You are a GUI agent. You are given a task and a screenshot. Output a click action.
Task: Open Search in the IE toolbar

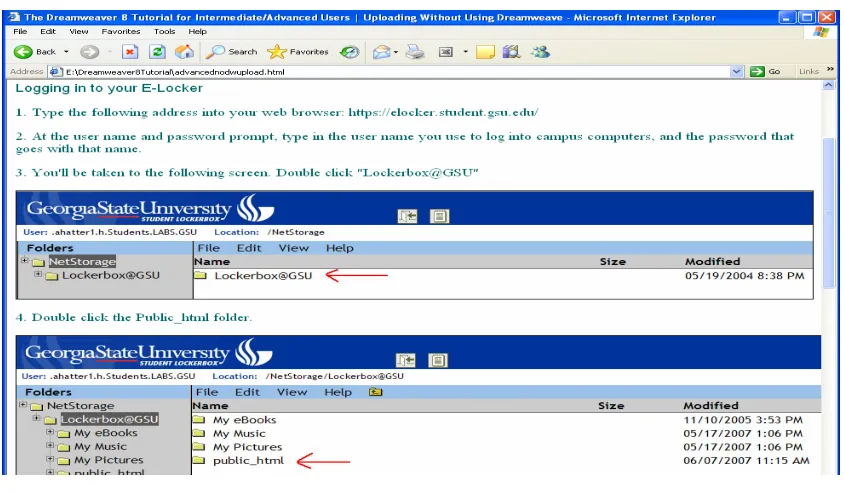(232, 52)
